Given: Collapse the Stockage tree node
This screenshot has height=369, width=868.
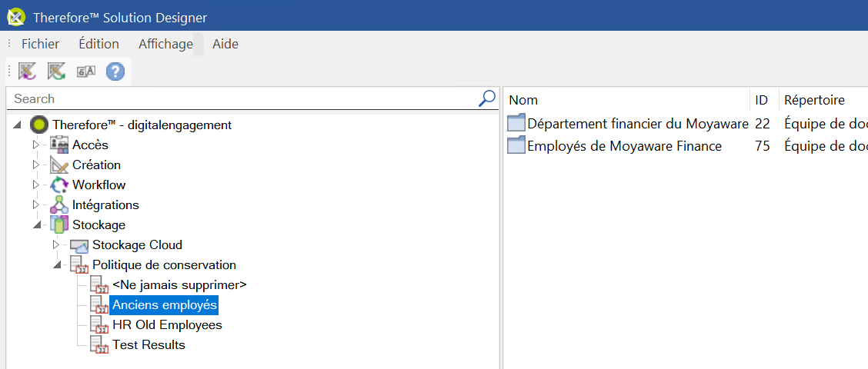Looking at the screenshot, I should click(x=35, y=225).
